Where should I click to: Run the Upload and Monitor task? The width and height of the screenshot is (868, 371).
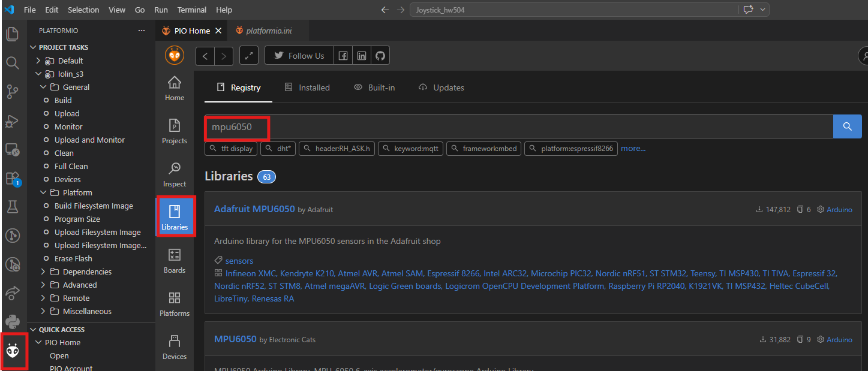pyautogui.click(x=89, y=140)
